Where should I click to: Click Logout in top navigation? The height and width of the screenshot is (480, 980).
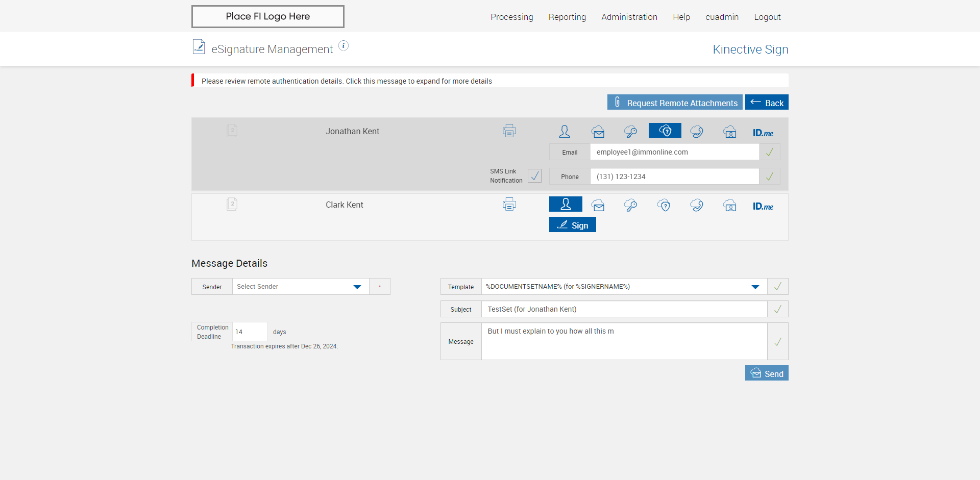click(x=767, y=17)
